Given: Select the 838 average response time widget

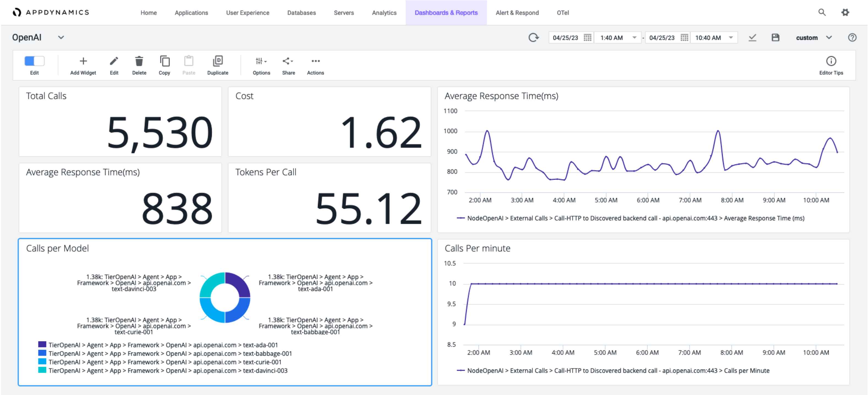Looking at the screenshot, I should 120,198.
